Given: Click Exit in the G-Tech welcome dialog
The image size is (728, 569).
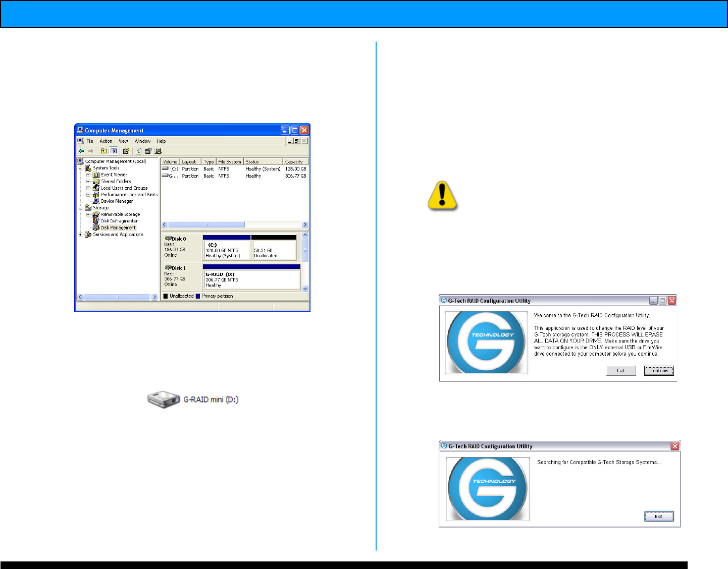Looking at the screenshot, I should click(x=621, y=370).
